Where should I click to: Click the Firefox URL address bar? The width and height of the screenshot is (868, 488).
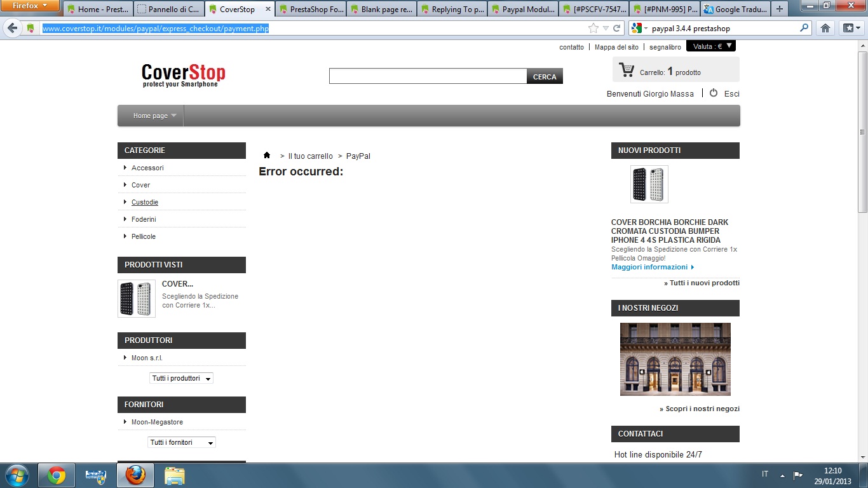pos(311,28)
